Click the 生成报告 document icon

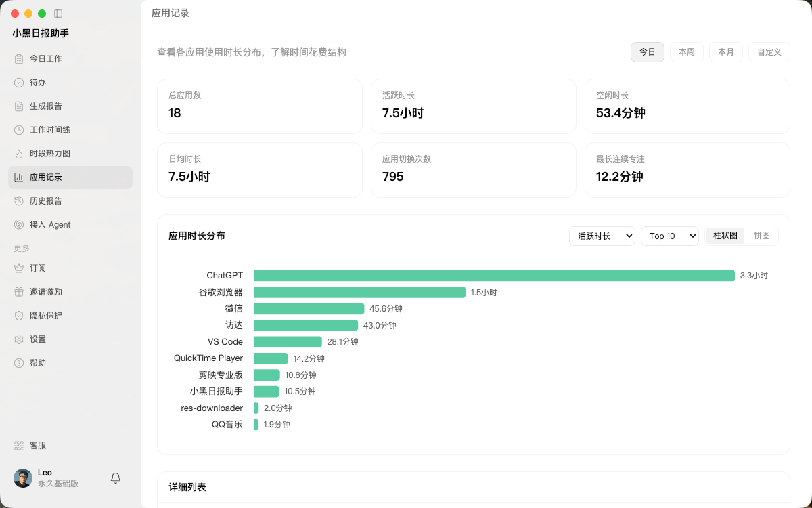pos(19,106)
